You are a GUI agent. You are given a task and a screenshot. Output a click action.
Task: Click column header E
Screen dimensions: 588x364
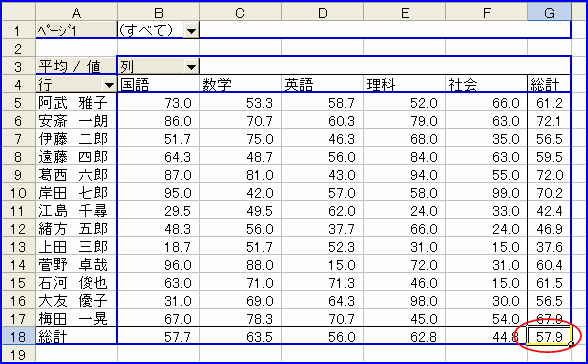click(x=405, y=13)
